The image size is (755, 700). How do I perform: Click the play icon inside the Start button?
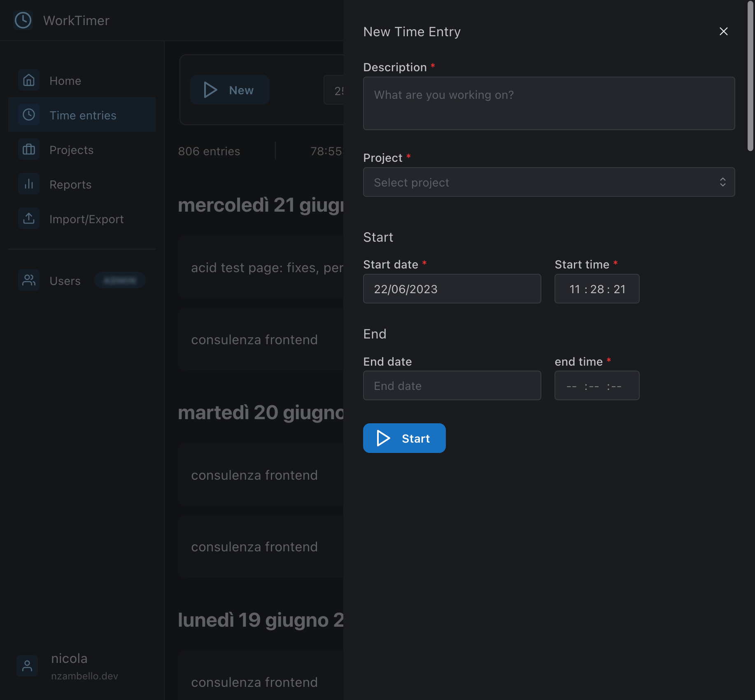coord(383,438)
